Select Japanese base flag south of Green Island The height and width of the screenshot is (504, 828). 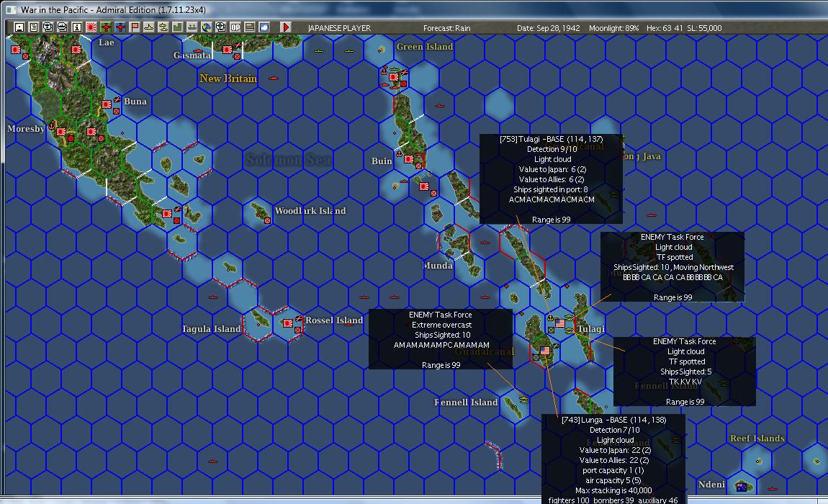coord(393,77)
